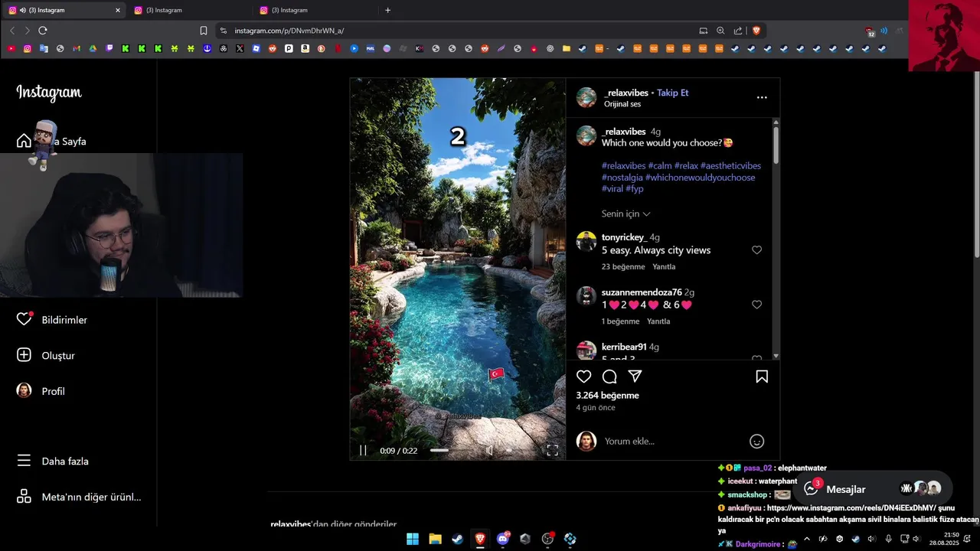Go back in browser history
Screen dimensions: 980x551
pyautogui.click(x=11, y=31)
